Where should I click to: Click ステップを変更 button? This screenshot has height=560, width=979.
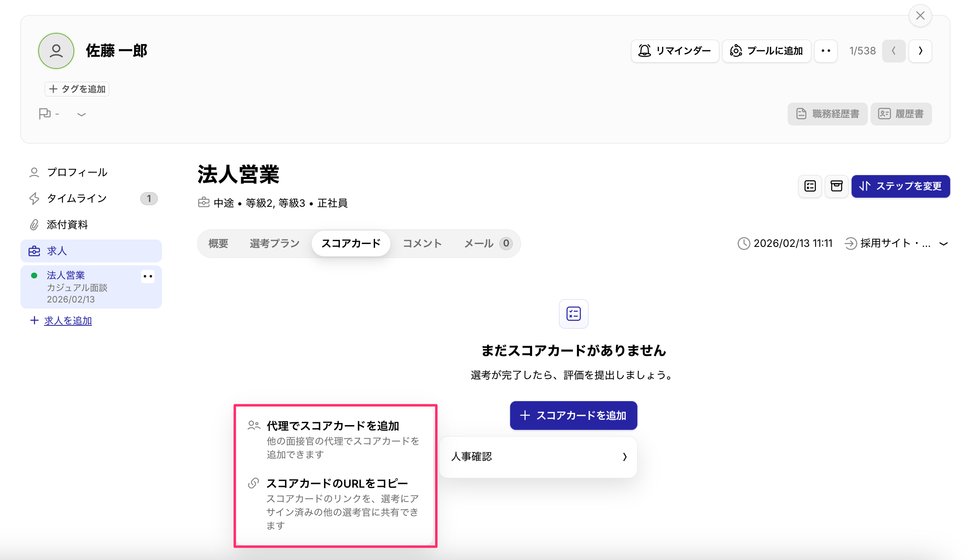pyautogui.click(x=900, y=186)
